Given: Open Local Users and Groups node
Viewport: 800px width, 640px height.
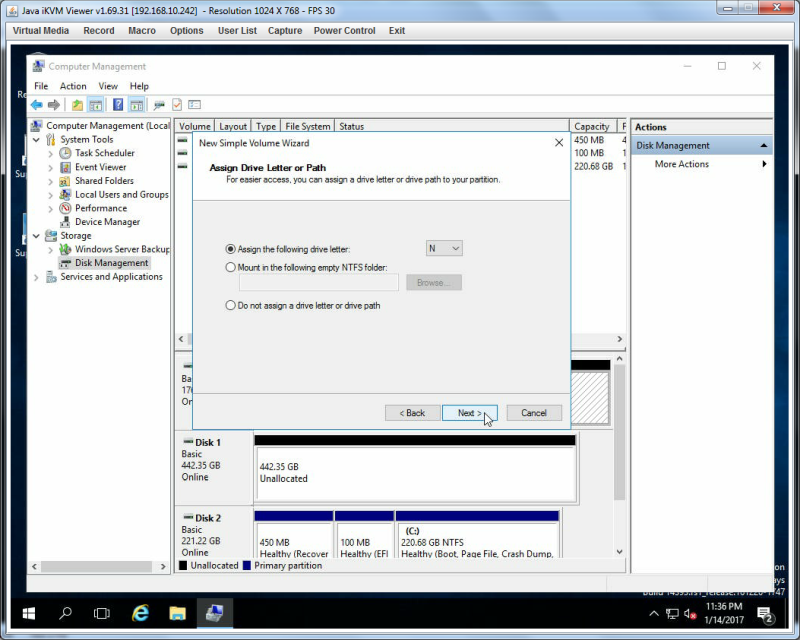Looking at the screenshot, I should coord(121,194).
